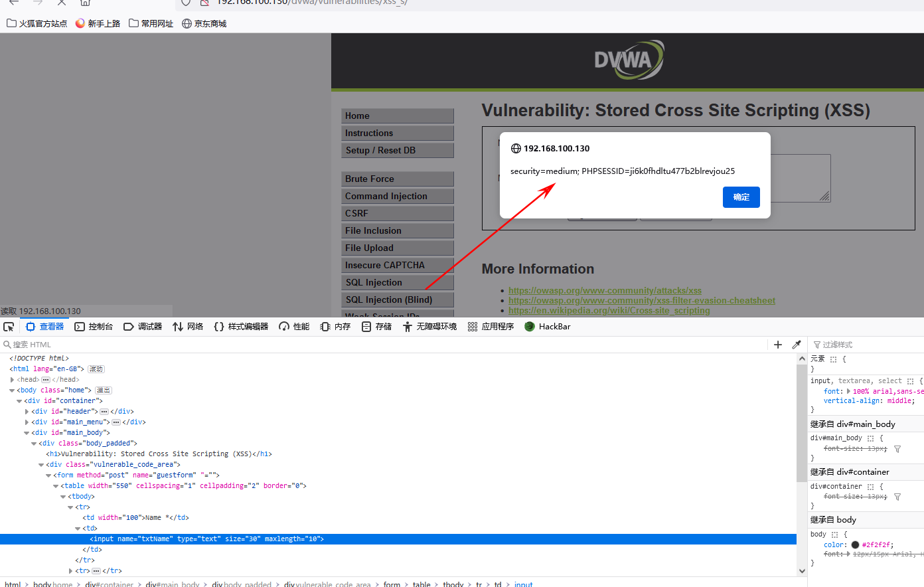Click filter icon beside div#main_body font-size
This screenshot has height=587, width=924.
point(897,450)
